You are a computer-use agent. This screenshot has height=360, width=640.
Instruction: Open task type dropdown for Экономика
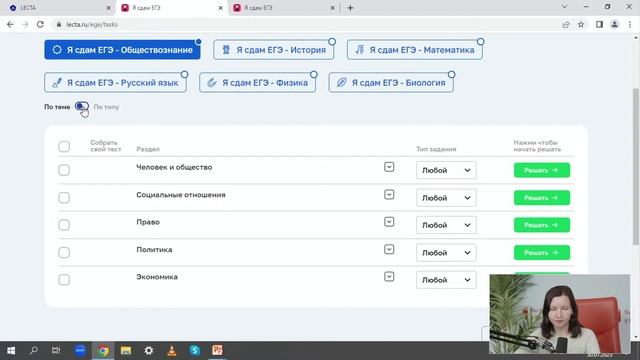tap(446, 280)
